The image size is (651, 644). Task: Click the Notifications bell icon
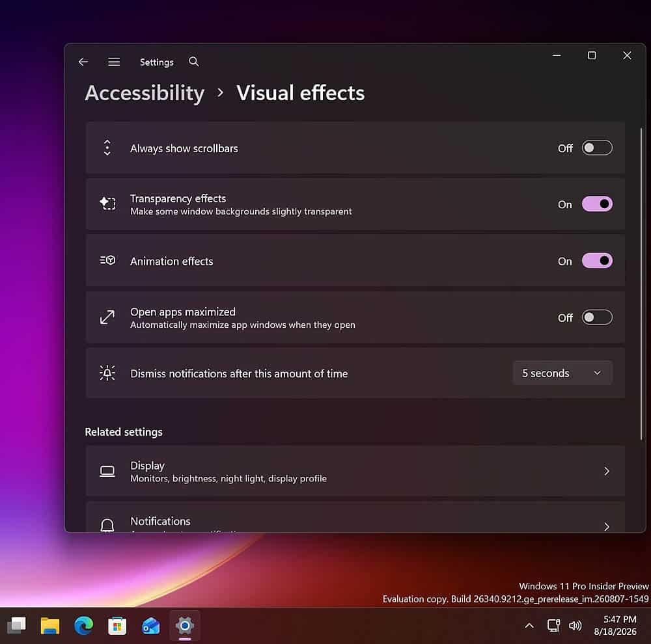[107, 526]
